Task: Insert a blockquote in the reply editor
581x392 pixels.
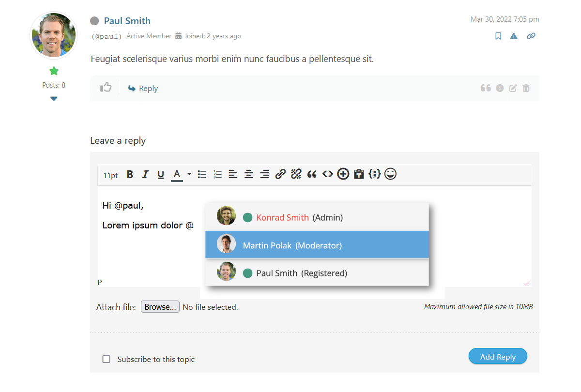Action: 311,174
